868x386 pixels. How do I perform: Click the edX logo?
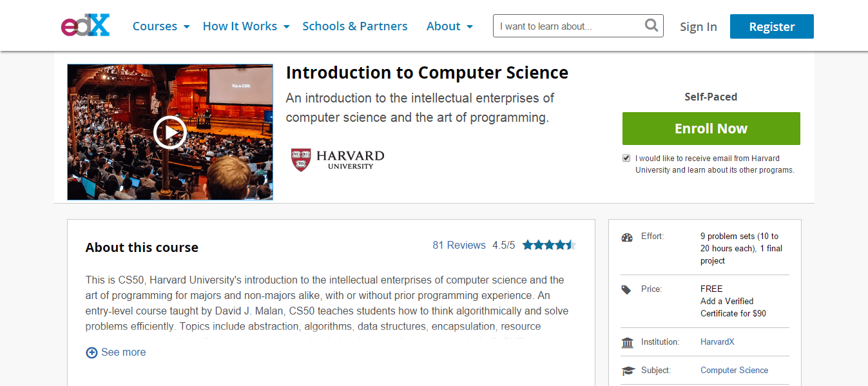86,26
